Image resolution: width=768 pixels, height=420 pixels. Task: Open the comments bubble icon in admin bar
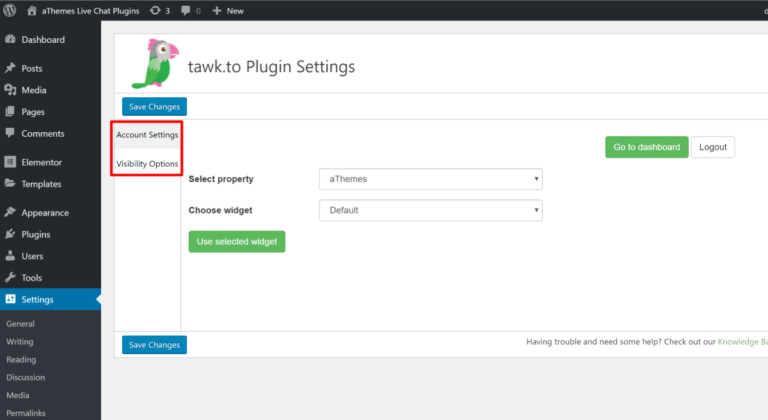click(x=186, y=10)
